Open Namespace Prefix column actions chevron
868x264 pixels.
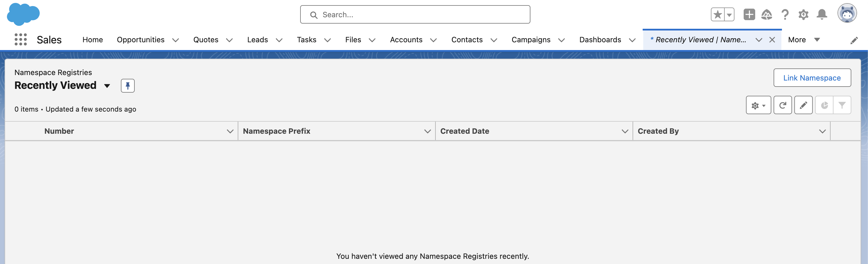click(428, 131)
